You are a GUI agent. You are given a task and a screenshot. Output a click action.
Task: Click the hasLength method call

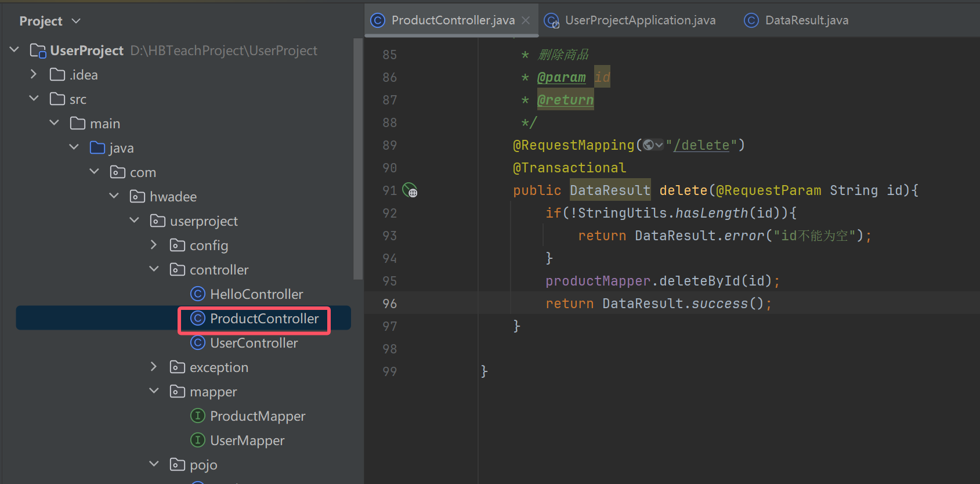(712, 213)
